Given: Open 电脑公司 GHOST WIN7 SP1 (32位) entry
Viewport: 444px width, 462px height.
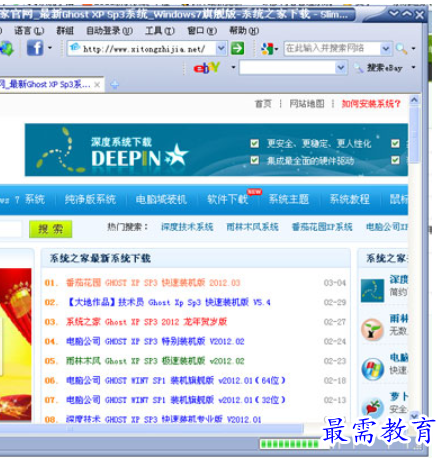Looking at the screenshot, I should click(x=176, y=400).
